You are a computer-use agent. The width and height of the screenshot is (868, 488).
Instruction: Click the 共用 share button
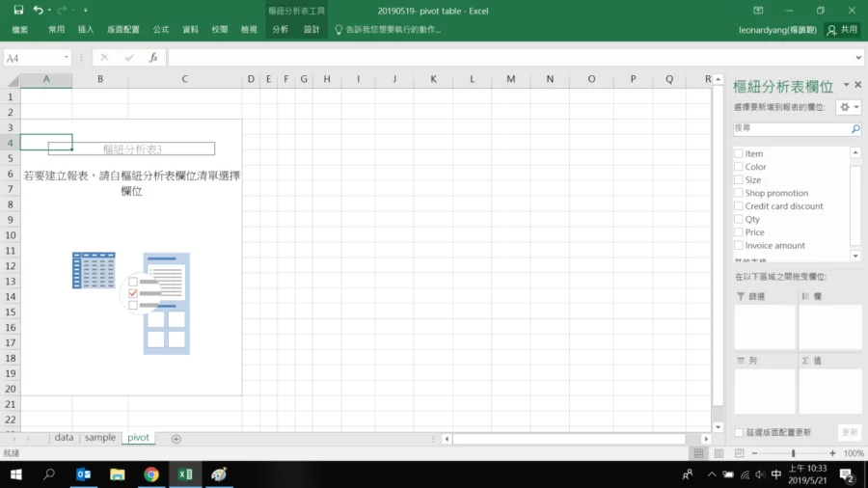pyautogui.click(x=842, y=30)
